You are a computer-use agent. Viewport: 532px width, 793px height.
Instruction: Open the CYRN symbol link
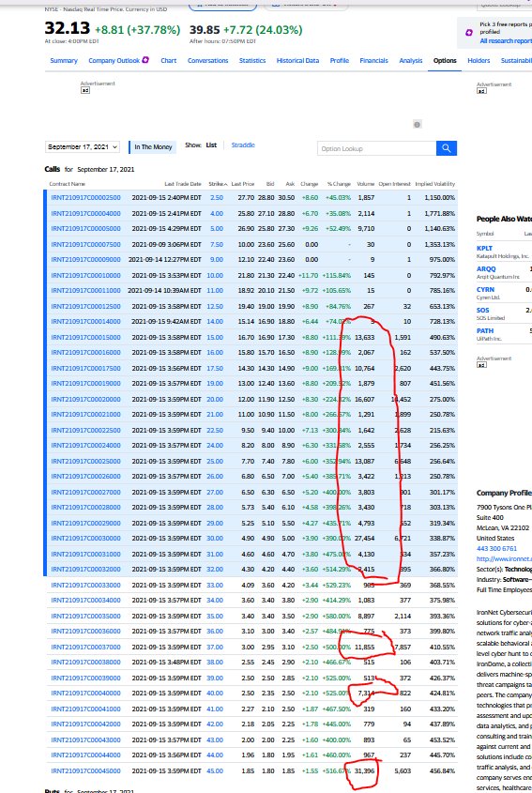coord(485,290)
